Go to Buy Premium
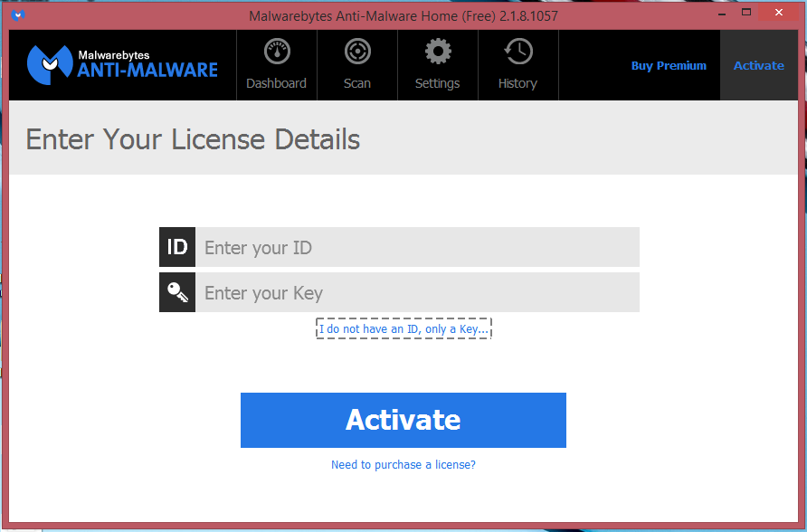This screenshot has height=532, width=807. pyautogui.click(x=669, y=66)
